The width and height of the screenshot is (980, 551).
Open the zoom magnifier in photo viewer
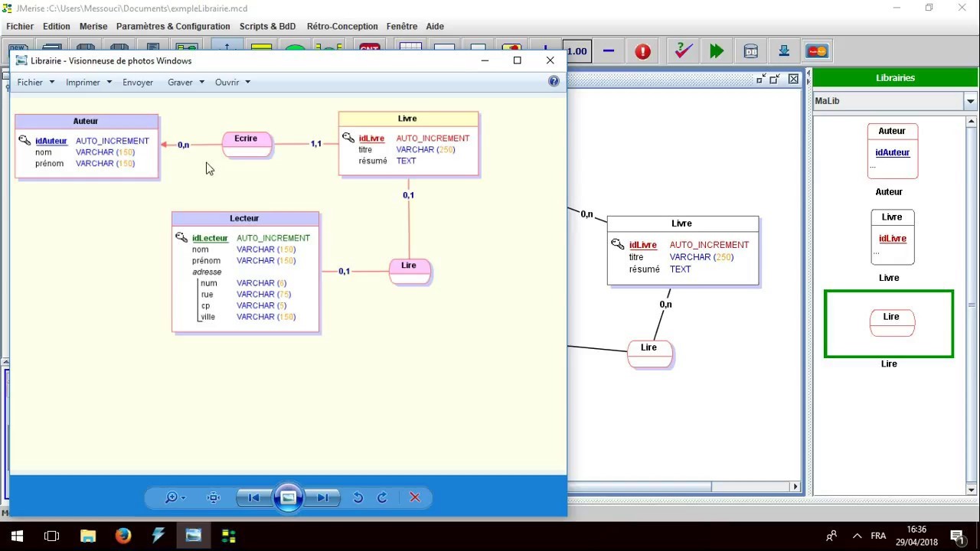[175, 497]
